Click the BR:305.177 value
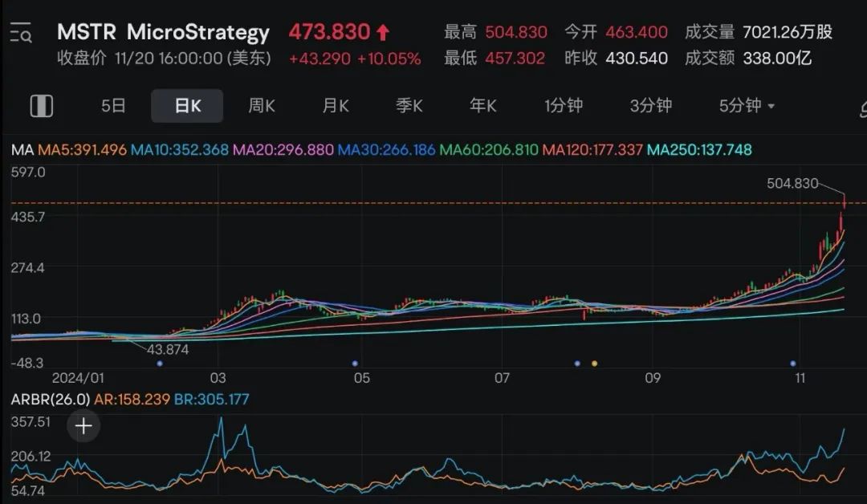 pos(211,399)
